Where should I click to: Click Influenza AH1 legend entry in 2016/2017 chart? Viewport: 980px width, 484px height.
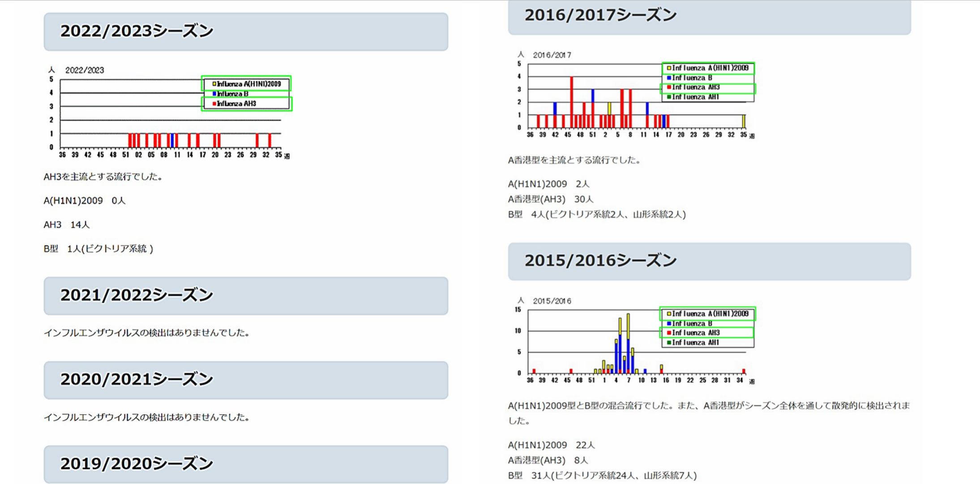pyautogui.click(x=695, y=97)
